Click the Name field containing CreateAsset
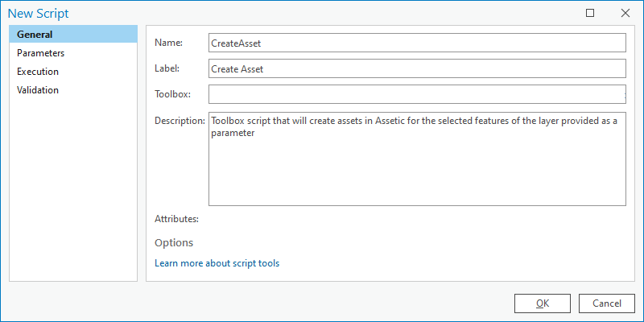Screen dimensions: 644x322 pos(417,43)
